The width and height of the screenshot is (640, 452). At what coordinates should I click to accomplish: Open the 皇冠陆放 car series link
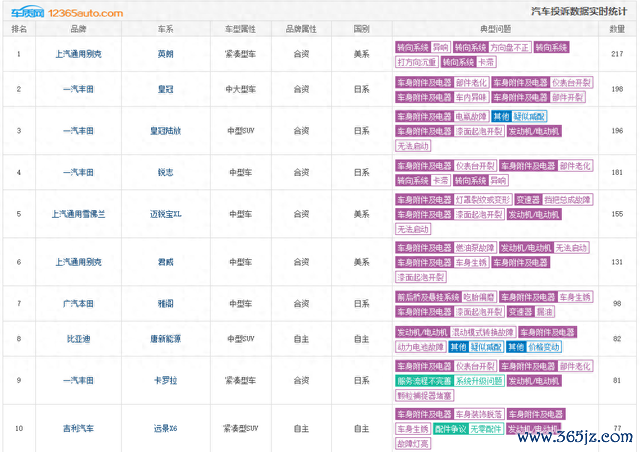pos(166,131)
